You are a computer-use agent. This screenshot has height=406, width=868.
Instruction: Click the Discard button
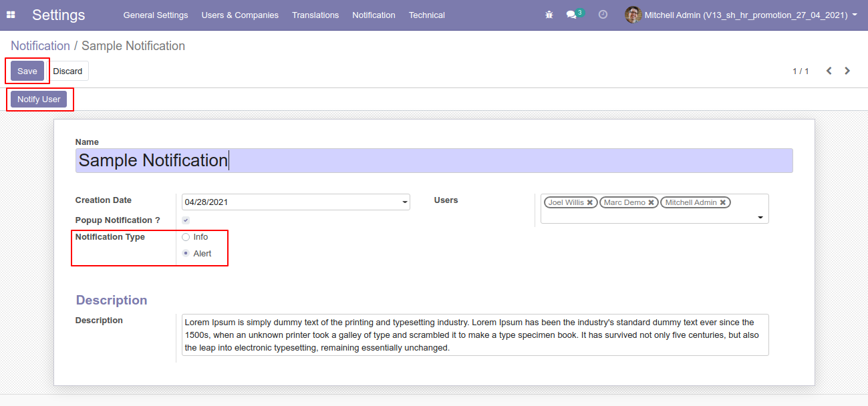tap(67, 71)
